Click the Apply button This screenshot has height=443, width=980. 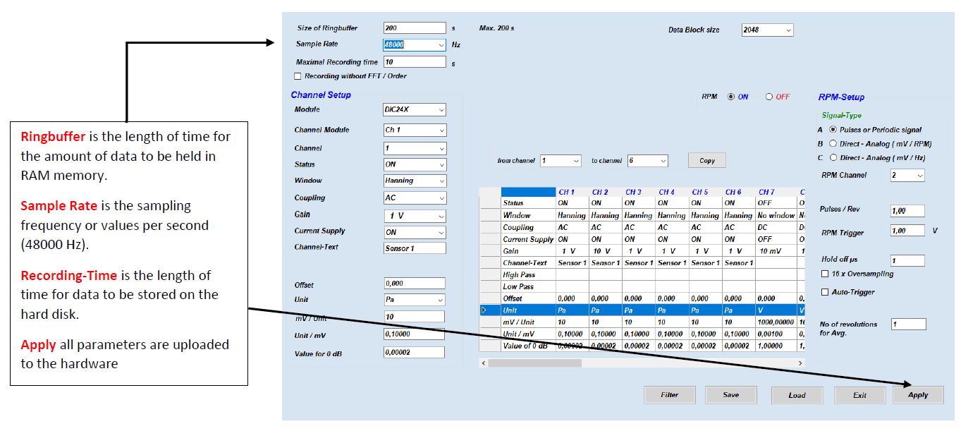(x=918, y=395)
